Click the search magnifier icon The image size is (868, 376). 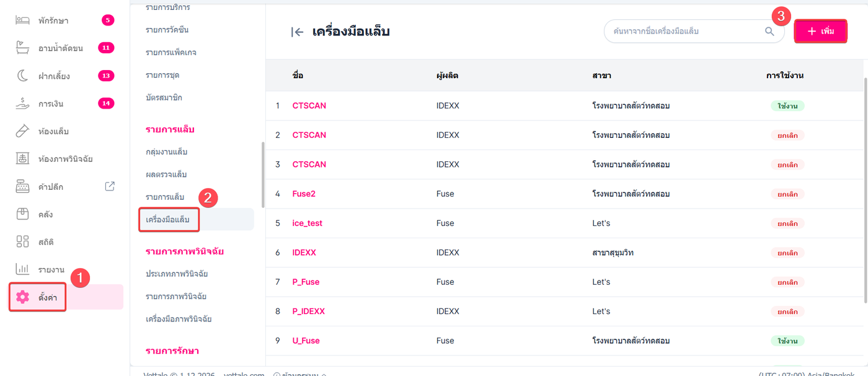[x=769, y=31]
